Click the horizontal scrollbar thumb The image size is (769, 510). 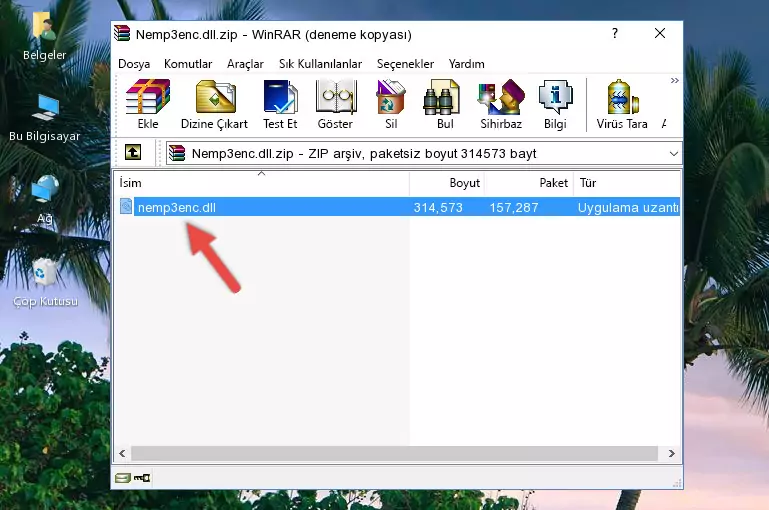click(x=394, y=454)
